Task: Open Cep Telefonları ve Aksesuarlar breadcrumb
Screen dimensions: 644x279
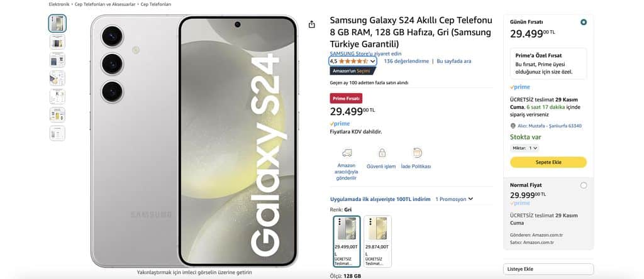Action: pos(105,4)
